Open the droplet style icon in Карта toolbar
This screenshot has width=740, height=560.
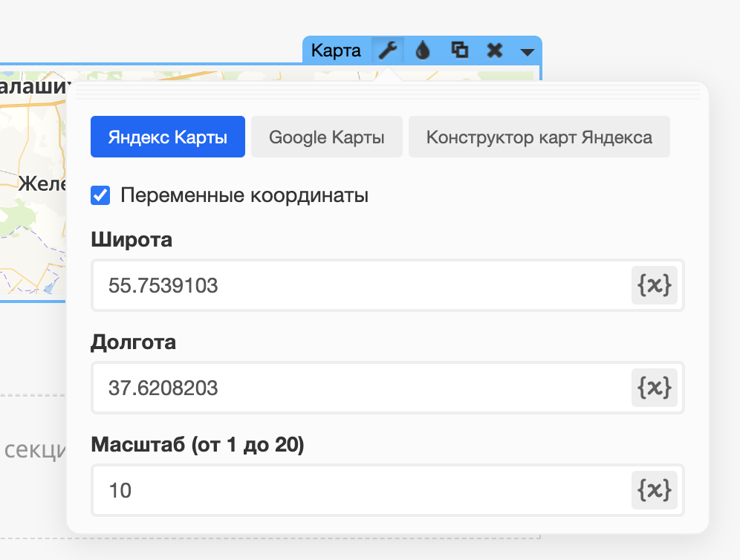(423, 50)
